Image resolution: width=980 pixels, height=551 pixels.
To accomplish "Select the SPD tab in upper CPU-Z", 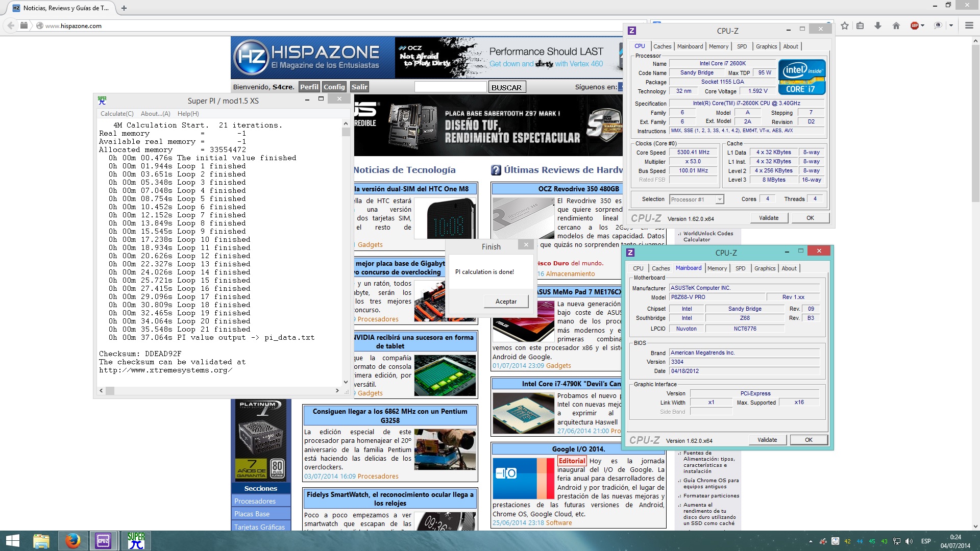I will tap(742, 46).
